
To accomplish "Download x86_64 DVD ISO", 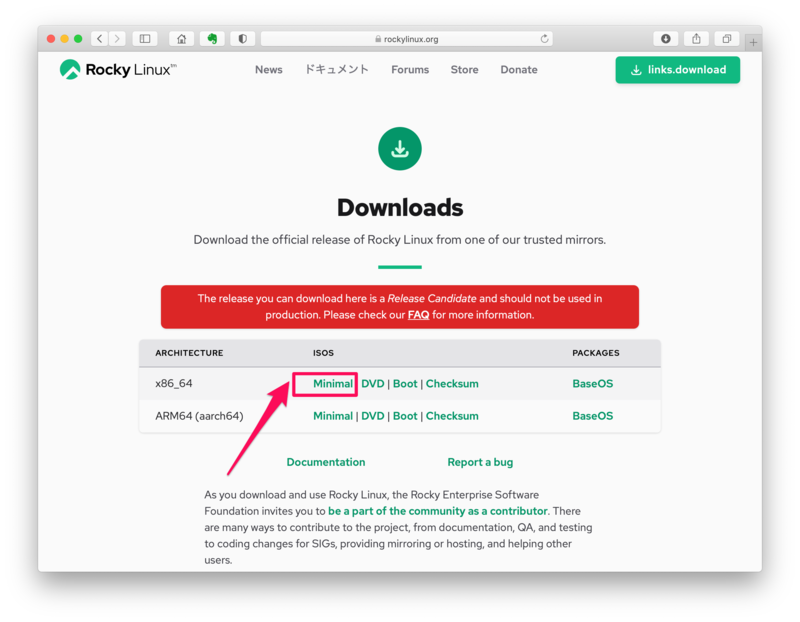I will [x=372, y=384].
